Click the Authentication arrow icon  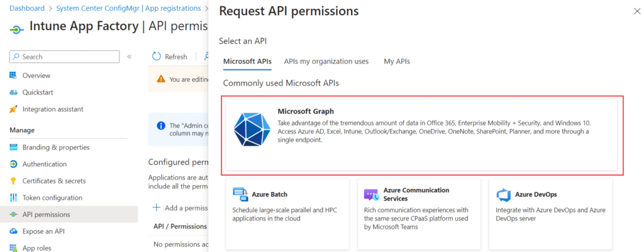click(x=14, y=164)
